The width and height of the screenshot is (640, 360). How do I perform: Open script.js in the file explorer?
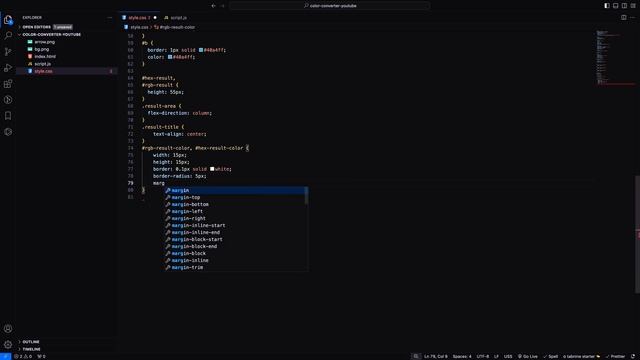point(42,64)
